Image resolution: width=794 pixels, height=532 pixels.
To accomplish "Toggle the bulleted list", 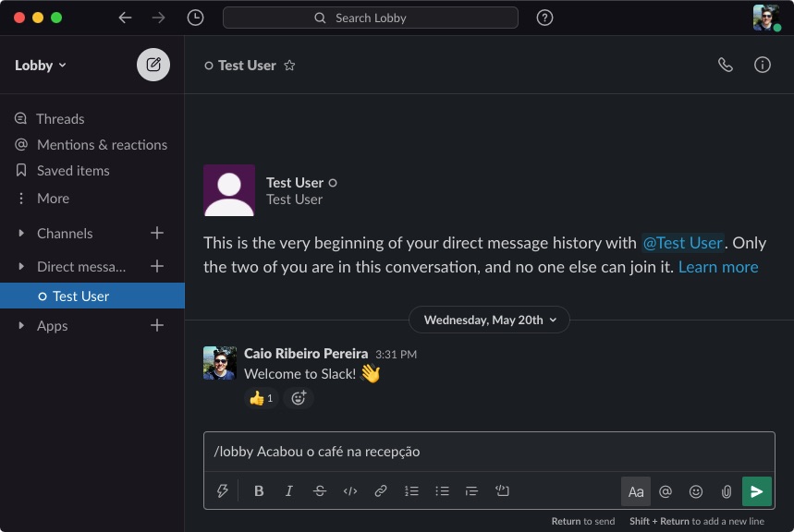I will click(x=442, y=491).
